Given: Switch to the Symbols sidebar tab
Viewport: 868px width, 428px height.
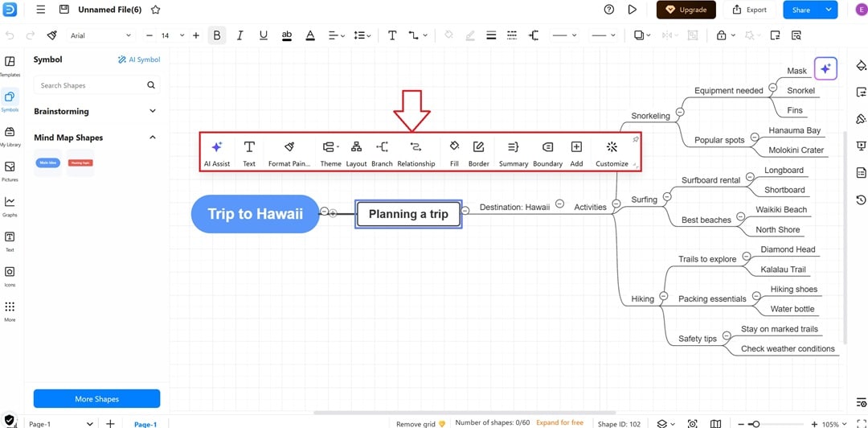Looking at the screenshot, I should 10,101.
